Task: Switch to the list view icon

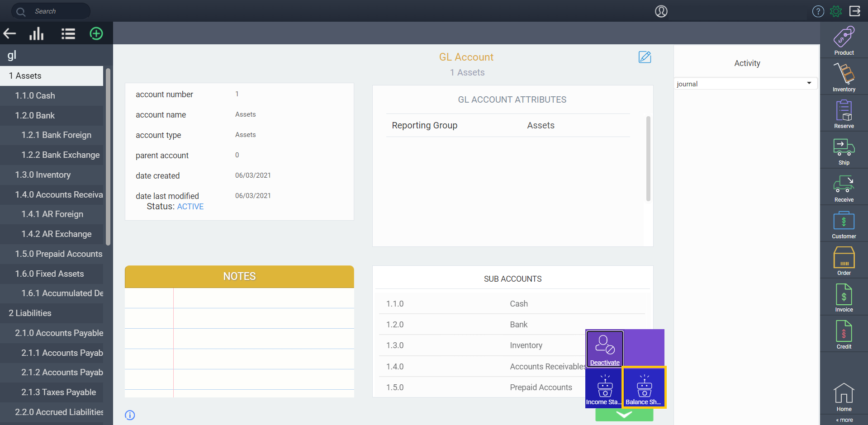Action: [68, 33]
